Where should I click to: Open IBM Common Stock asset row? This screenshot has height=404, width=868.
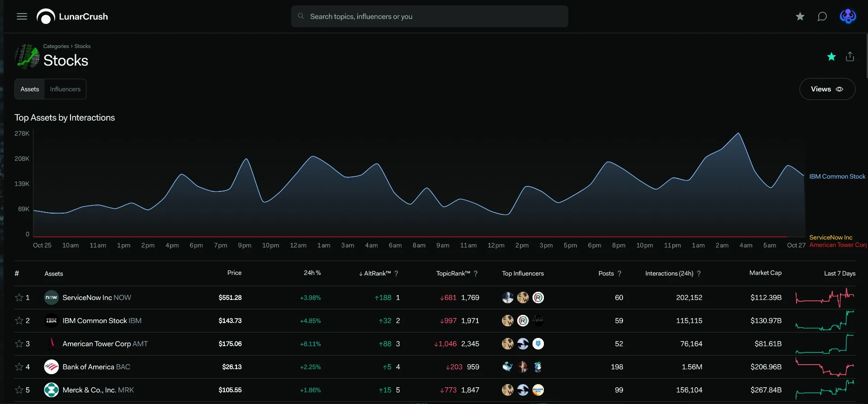[x=435, y=321]
